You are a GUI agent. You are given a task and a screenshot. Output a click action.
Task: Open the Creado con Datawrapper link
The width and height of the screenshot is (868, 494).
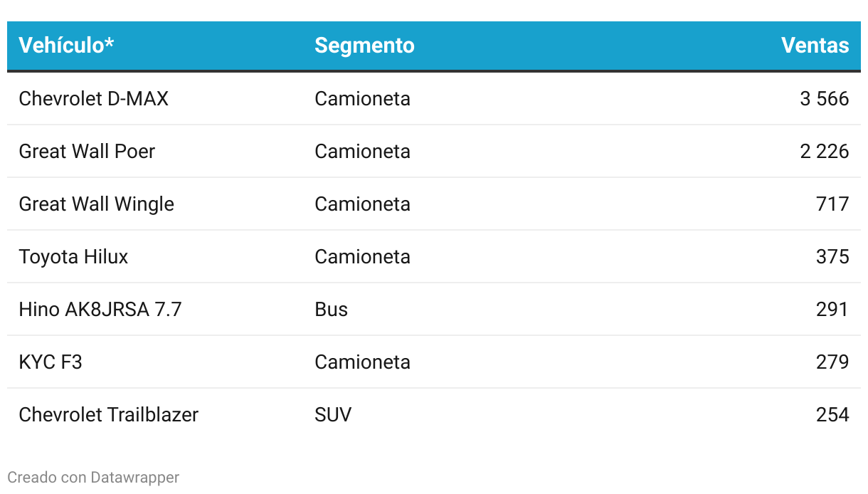pyautogui.click(x=93, y=477)
